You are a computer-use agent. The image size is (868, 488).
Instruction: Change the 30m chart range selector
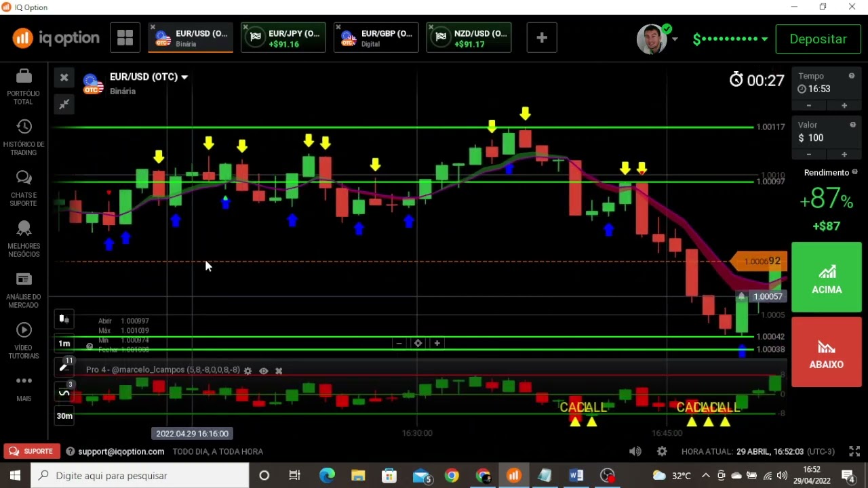pyautogui.click(x=64, y=416)
